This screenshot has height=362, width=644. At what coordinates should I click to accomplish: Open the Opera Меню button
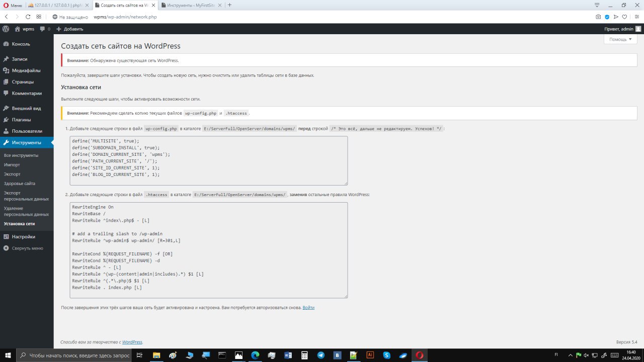pos(13,5)
